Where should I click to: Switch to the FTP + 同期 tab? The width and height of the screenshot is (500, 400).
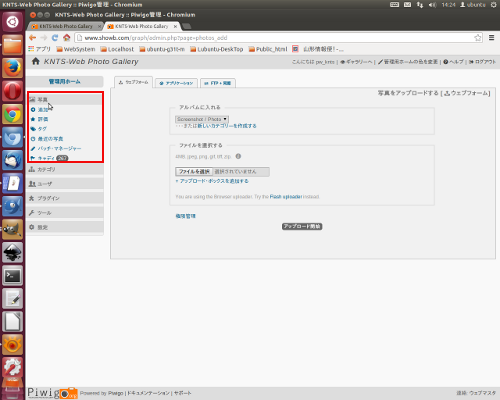coord(218,83)
